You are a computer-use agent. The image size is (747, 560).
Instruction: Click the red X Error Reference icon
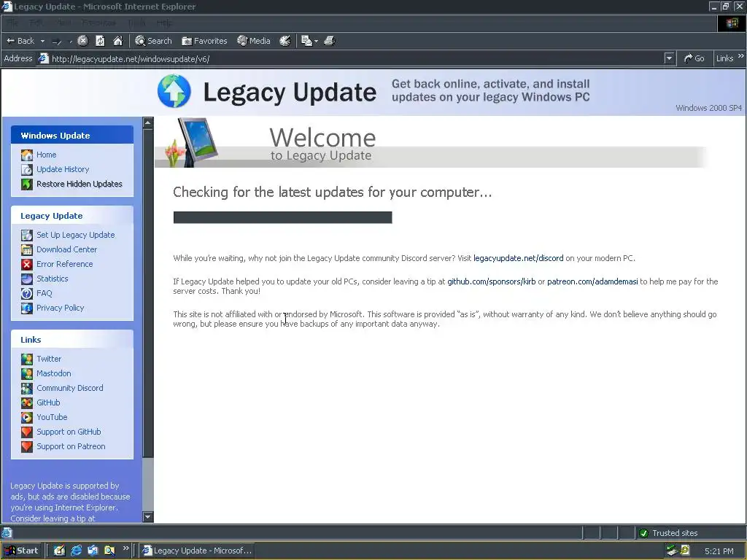[x=27, y=264]
